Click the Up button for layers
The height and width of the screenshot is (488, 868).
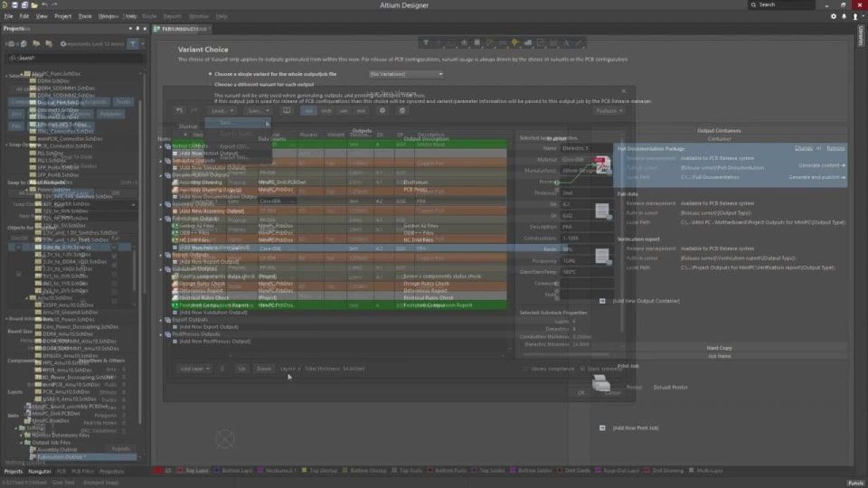(x=241, y=369)
